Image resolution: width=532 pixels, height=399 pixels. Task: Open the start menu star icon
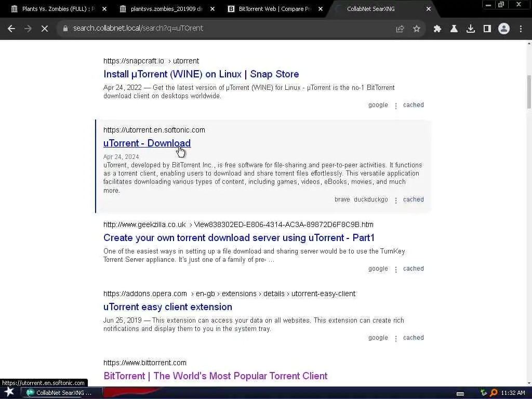pos(9,392)
